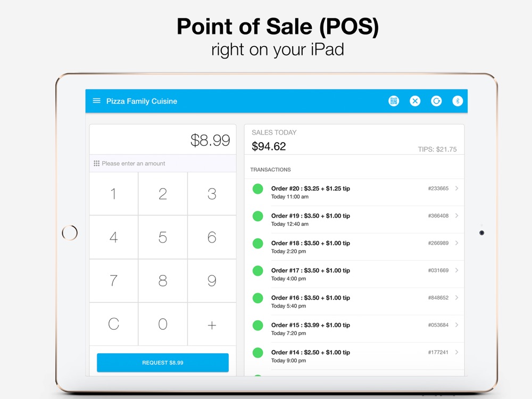The width and height of the screenshot is (532, 399).
Task: Select the Order #19 transaction row
Action: (354, 220)
